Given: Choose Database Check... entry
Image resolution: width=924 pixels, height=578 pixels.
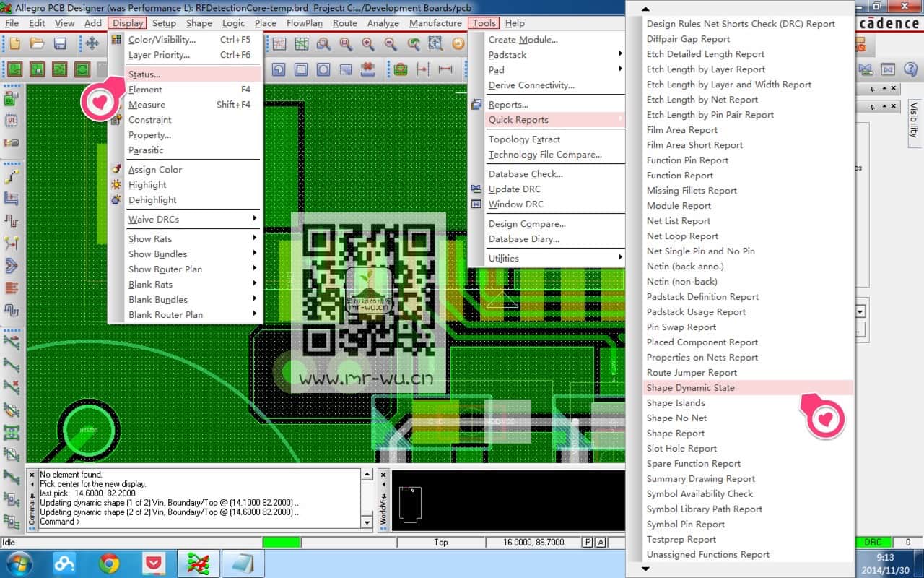Looking at the screenshot, I should pos(526,174).
